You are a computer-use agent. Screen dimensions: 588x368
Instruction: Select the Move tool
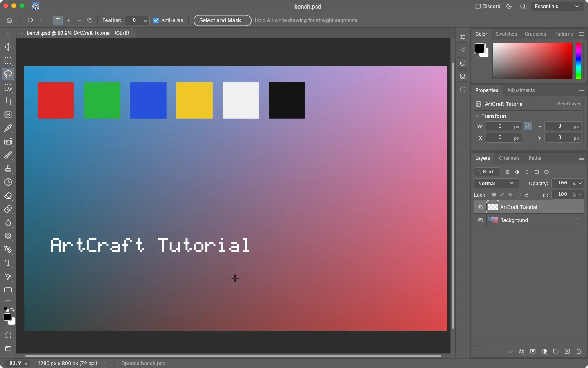[x=8, y=47]
